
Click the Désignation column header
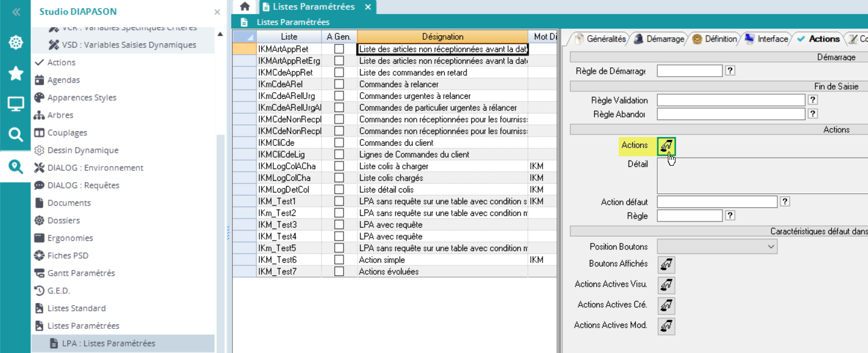coord(442,37)
